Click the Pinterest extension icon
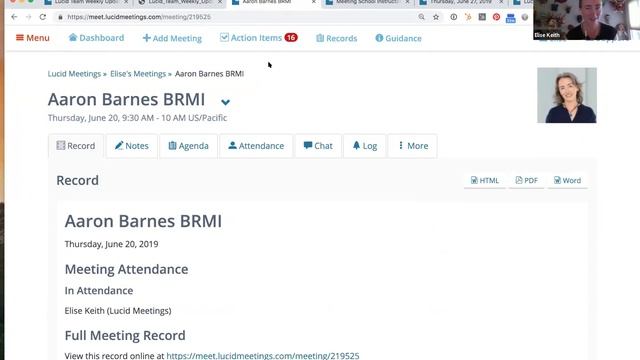The height and width of the screenshot is (360, 640). (496, 17)
